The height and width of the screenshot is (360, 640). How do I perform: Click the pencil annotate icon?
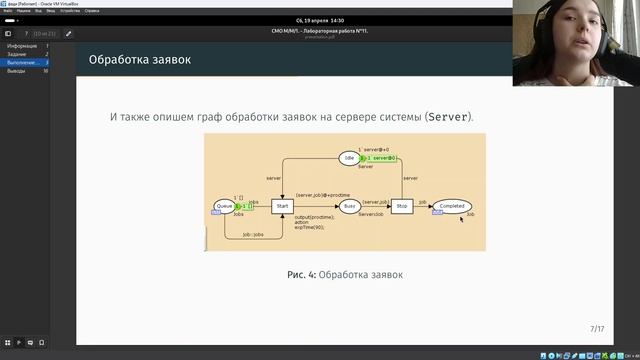click(x=69, y=33)
